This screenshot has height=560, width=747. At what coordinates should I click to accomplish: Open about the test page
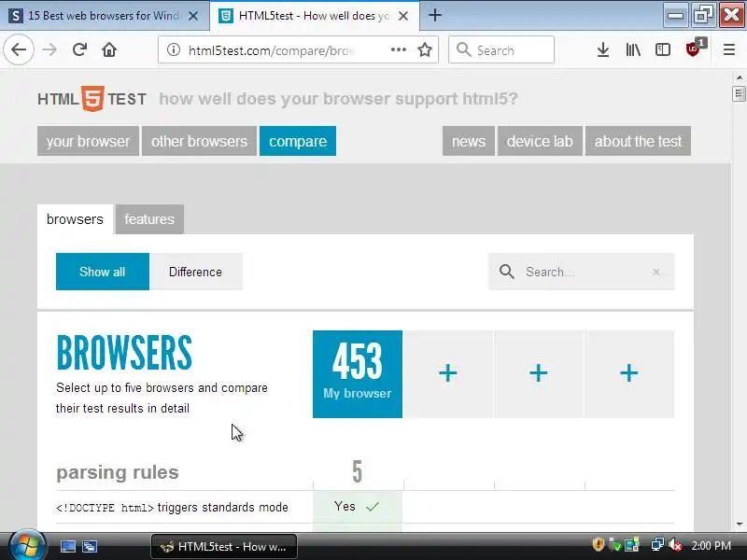[638, 141]
